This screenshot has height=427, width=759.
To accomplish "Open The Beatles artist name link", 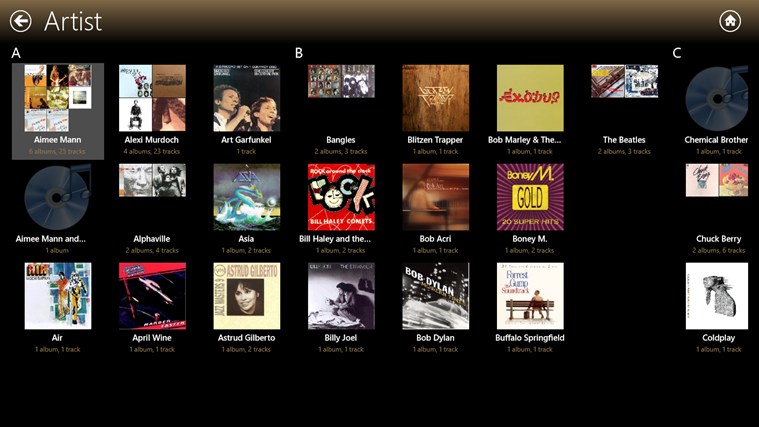I will 624,140.
